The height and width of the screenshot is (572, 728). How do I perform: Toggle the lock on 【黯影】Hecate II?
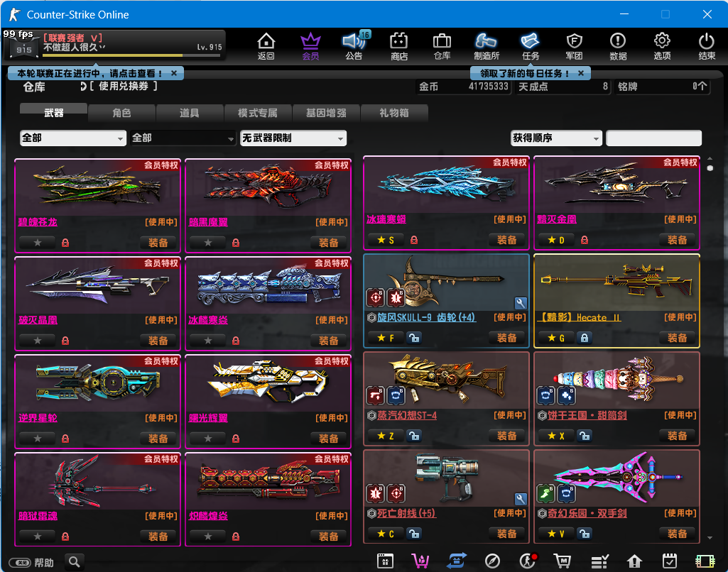[585, 338]
